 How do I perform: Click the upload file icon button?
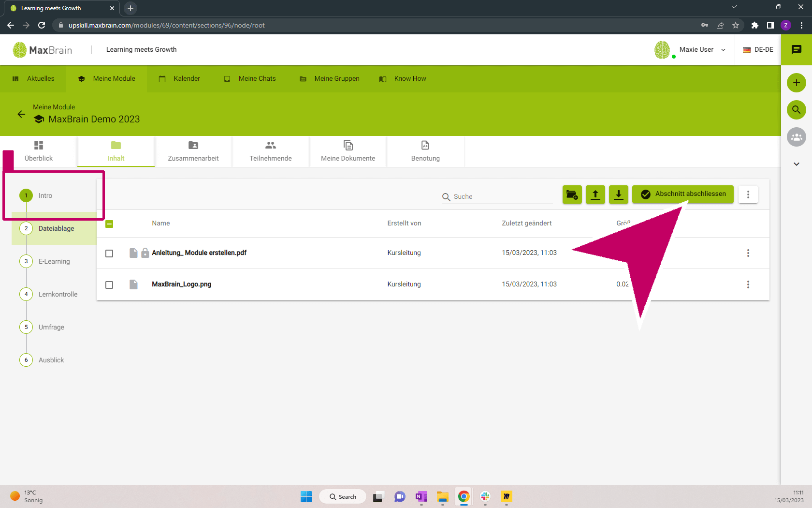coord(595,194)
